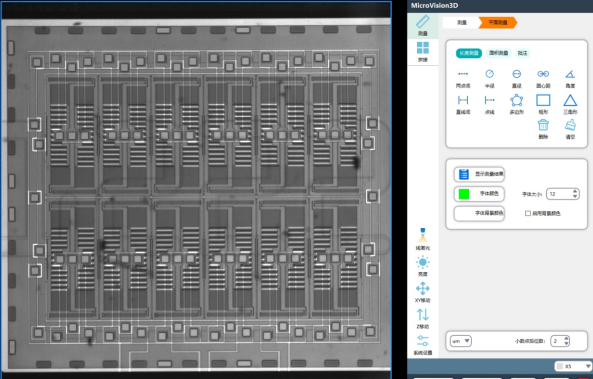Viewport: 593px width, 379px height.
Task: Open the Stitching (拼接) grid sidebar icon
Action: point(423,52)
